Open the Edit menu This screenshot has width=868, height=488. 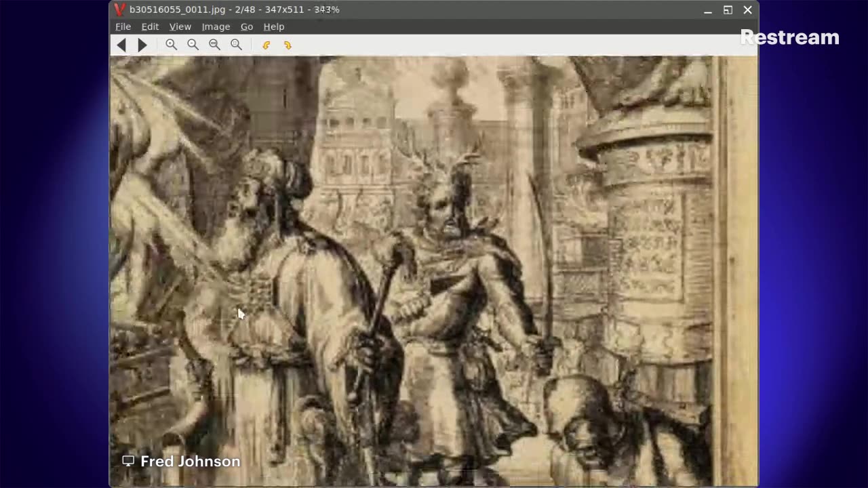click(150, 26)
